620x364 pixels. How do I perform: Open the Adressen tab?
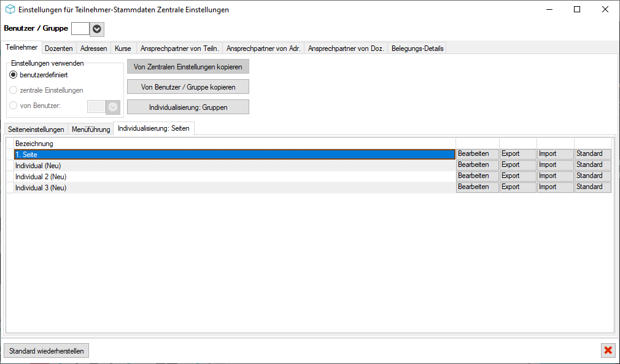click(x=94, y=48)
